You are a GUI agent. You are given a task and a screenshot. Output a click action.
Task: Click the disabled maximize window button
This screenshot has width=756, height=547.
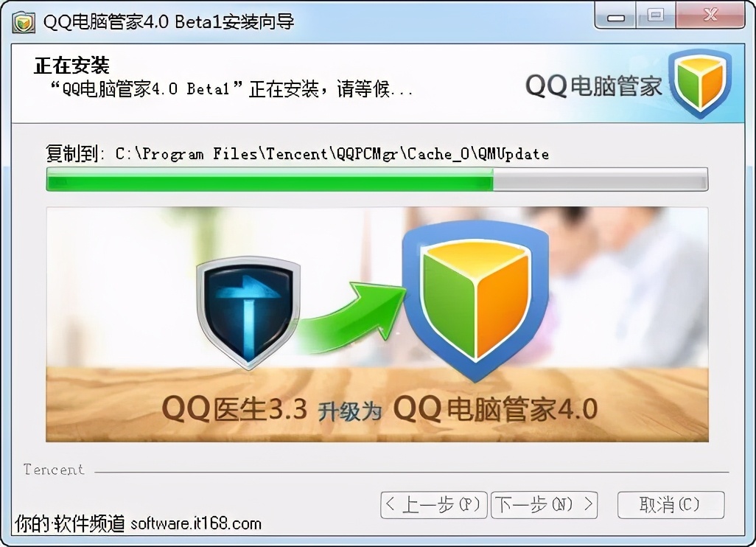point(656,16)
